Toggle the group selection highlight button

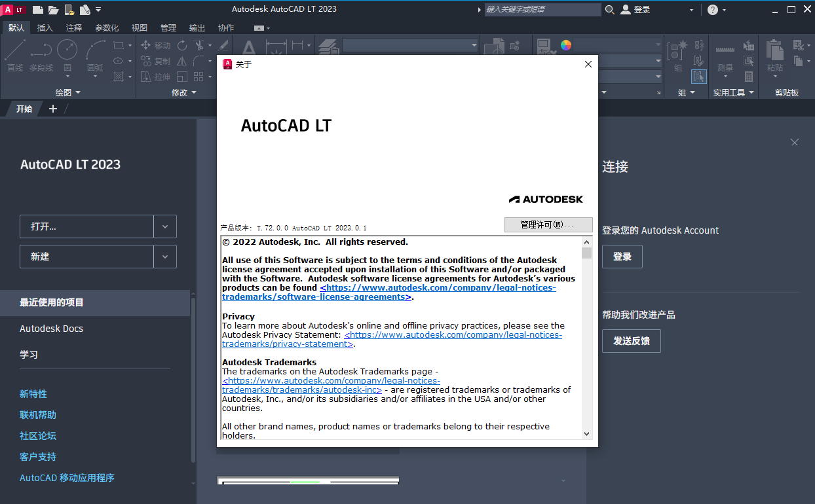pyautogui.click(x=699, y=77)
